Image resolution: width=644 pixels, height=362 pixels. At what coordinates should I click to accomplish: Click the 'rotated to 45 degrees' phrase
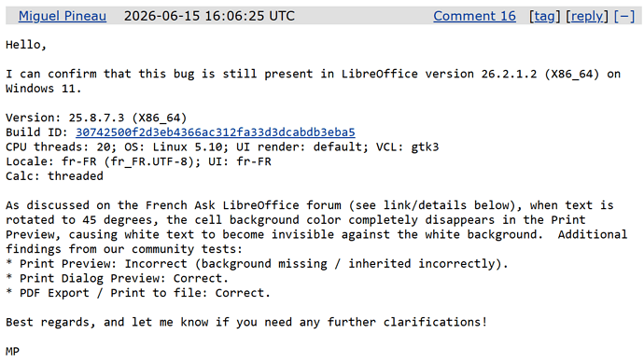(x=82, y=220)
